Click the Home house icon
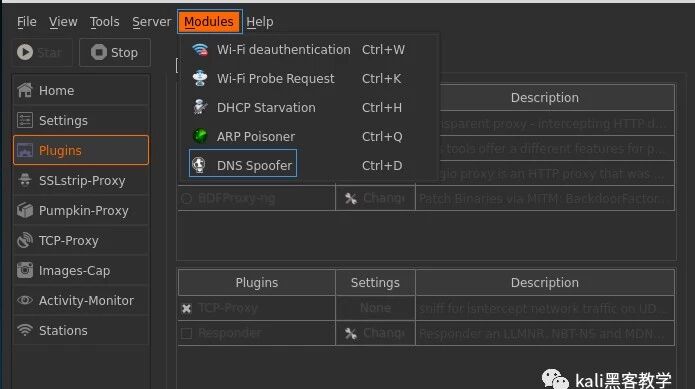 (x=25, y=90)
